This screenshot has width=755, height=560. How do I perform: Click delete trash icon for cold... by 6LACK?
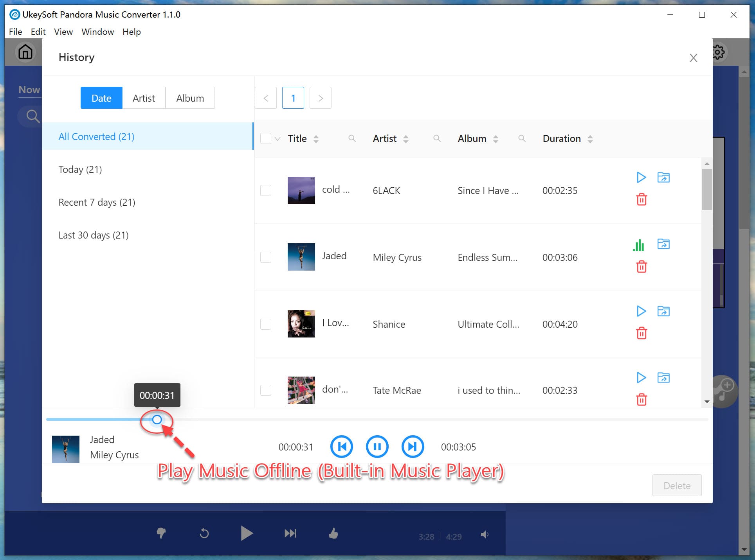pyautogui.click(x=640, y=199)
